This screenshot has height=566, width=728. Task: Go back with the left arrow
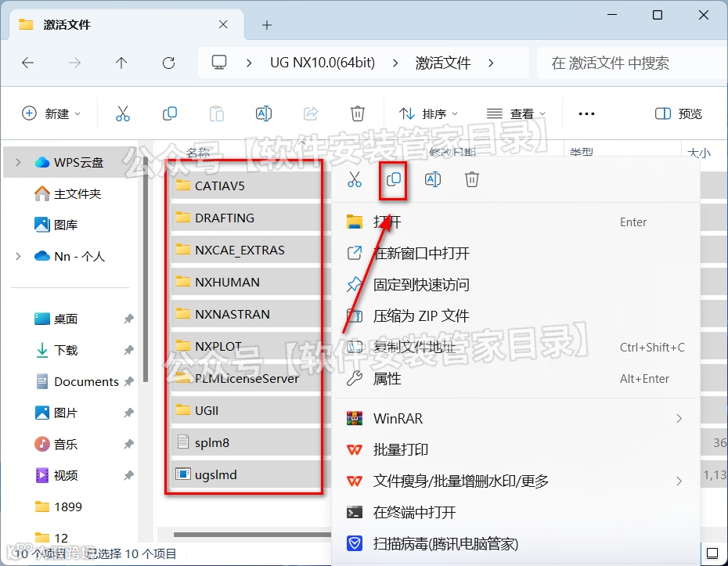tap(28, 63)
